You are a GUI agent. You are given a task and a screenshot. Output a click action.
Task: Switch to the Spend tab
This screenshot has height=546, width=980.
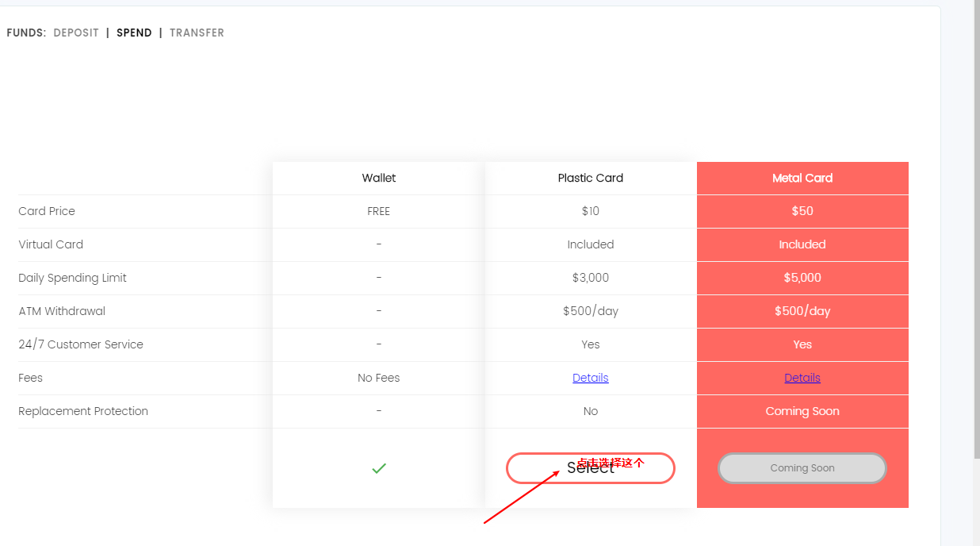coord(134,33)
